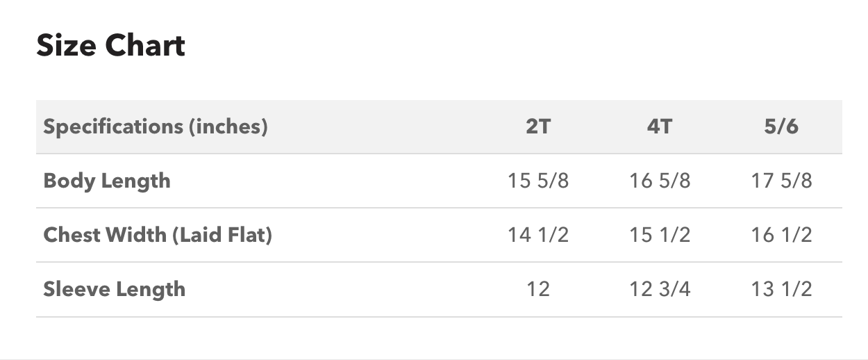This screenshot has height=360, width=868.
Task: Click the word Chart in the heading
Action: (145, 46)
